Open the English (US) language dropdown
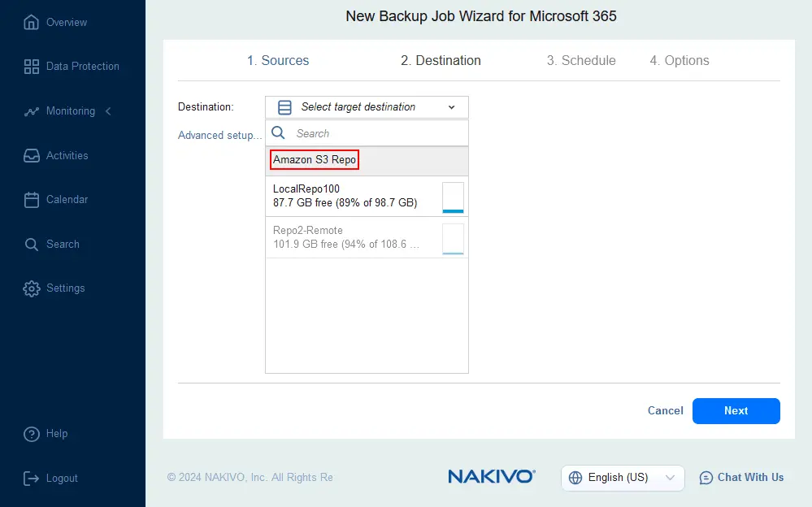This screenshot has width=812, height=507. (x=623, y=478)
